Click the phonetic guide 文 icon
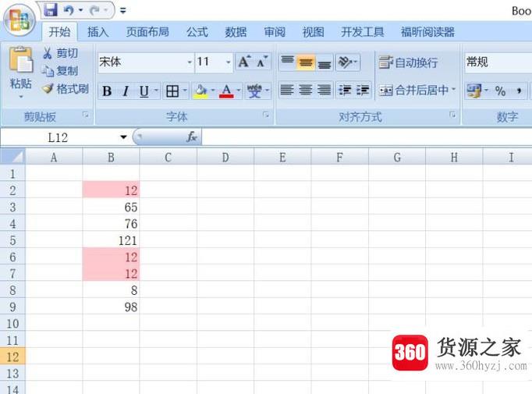532x394 pixels. click(x=254, y=91)
